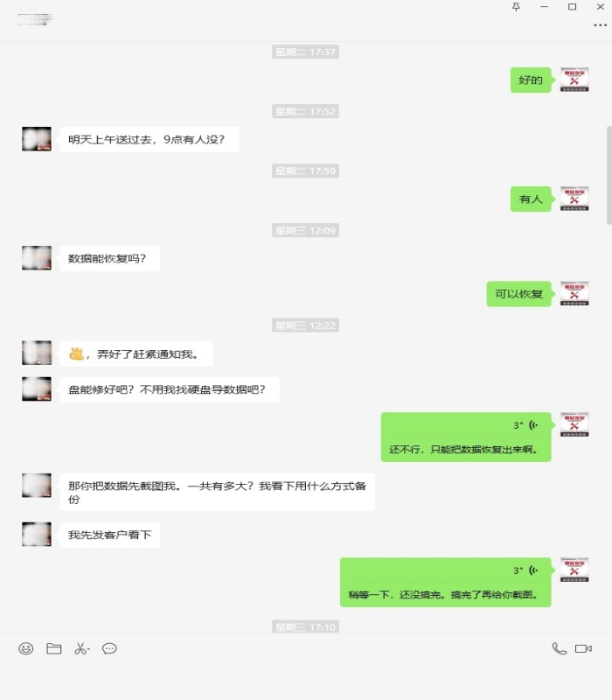612x700 pixels.
Task: Open chat history bubble icon
Action: pos(109,648)
